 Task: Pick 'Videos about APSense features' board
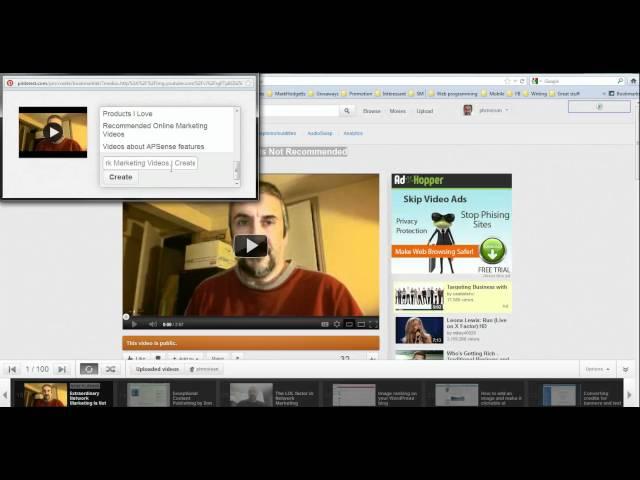(153, 147)
